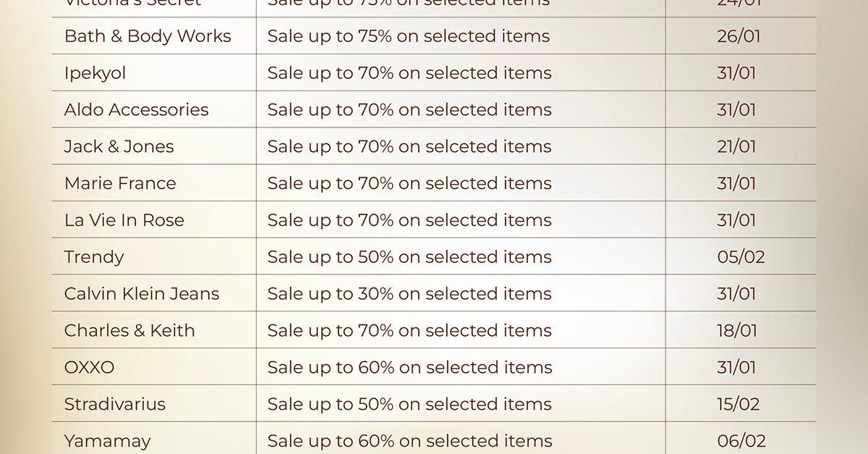The image size is (868, 454).
Task: Click the 15/02 date for Stradivarius
Action: tap(740, 404)
